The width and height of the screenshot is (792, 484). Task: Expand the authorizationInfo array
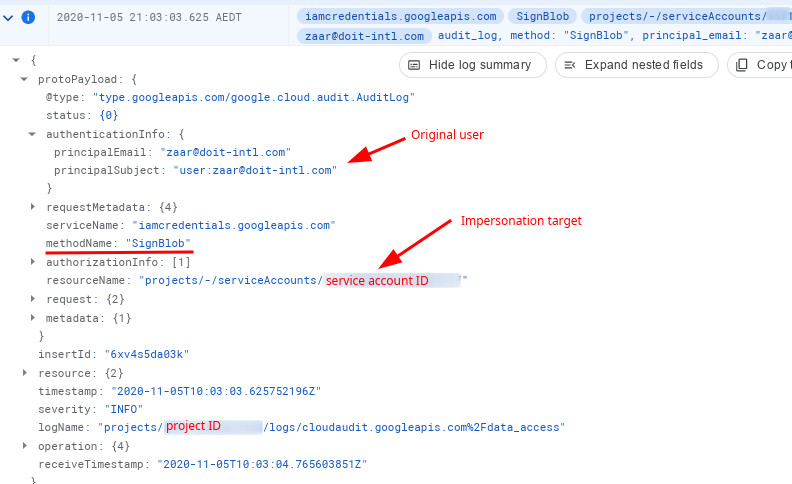click(33, 262)
